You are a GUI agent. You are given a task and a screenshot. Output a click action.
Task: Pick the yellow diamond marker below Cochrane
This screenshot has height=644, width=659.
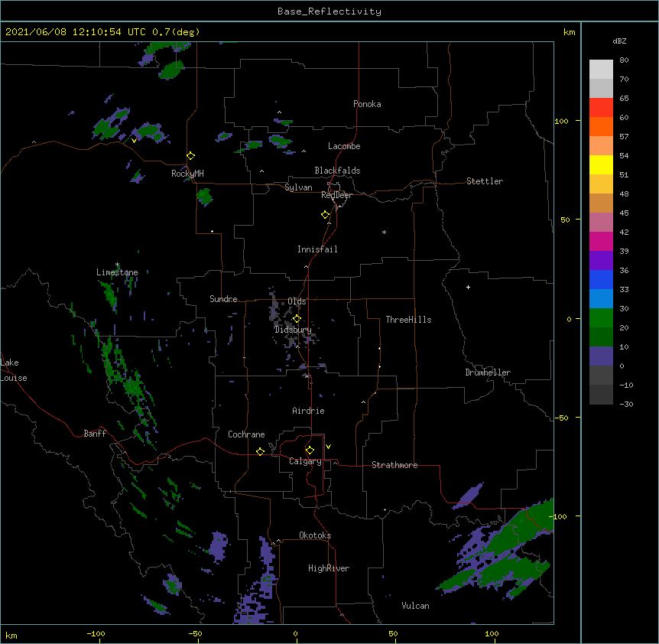(x=260, y=451)
